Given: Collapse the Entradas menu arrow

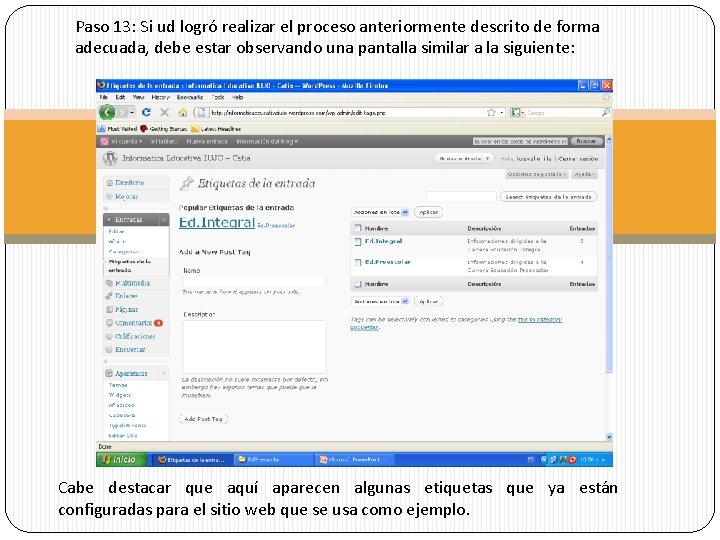Looking at the screenshot, I should (163, 220).
